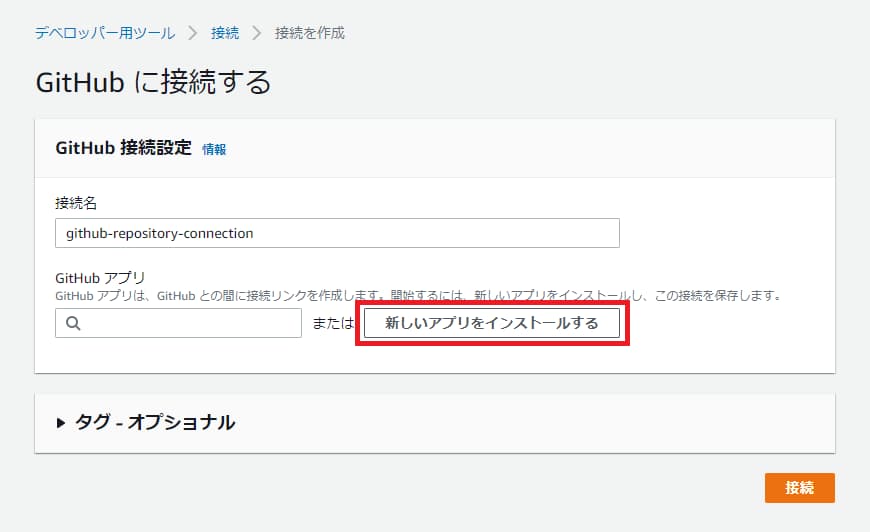870x532 pixels.
Task: Click the first breadcrumb chevron separator
Action: (193, 33)
